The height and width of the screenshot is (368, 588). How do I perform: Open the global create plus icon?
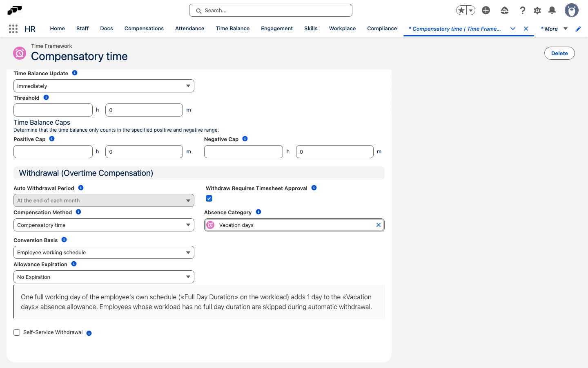pos(486,10)
